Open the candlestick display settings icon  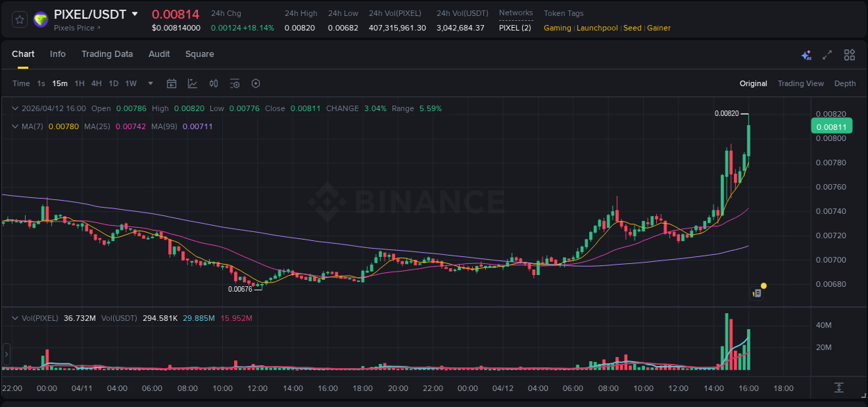pyautogui.click(x=213, y=83)
